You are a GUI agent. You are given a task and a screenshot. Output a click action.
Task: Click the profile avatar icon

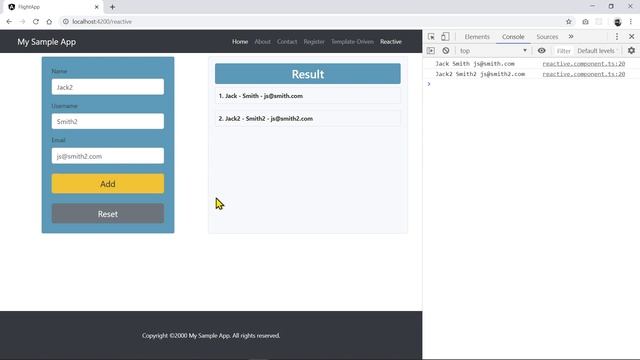coord(618,22)
